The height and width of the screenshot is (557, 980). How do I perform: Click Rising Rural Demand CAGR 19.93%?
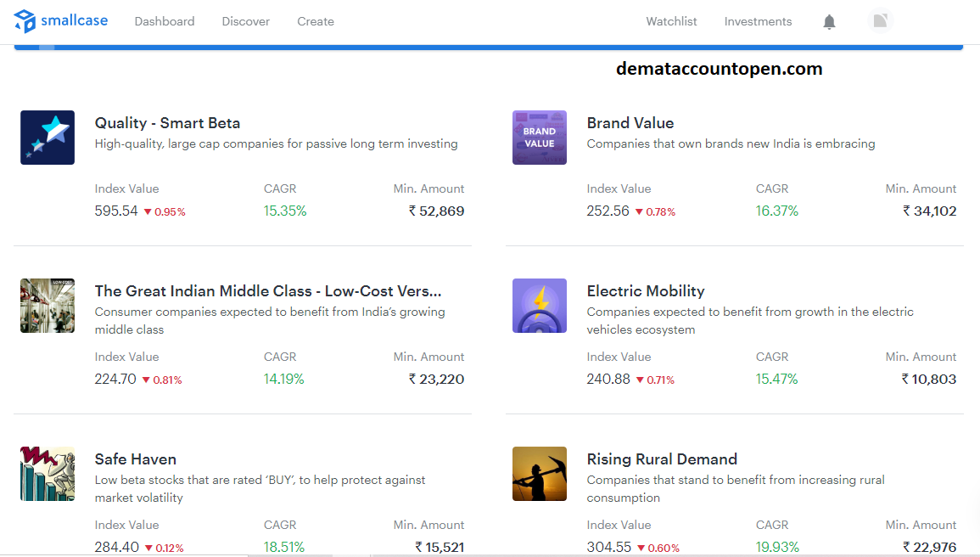click(777, 547)
